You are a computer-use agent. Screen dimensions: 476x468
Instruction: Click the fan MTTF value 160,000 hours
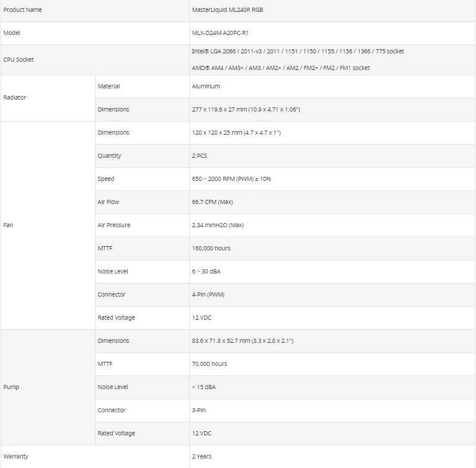pos(211,249)
